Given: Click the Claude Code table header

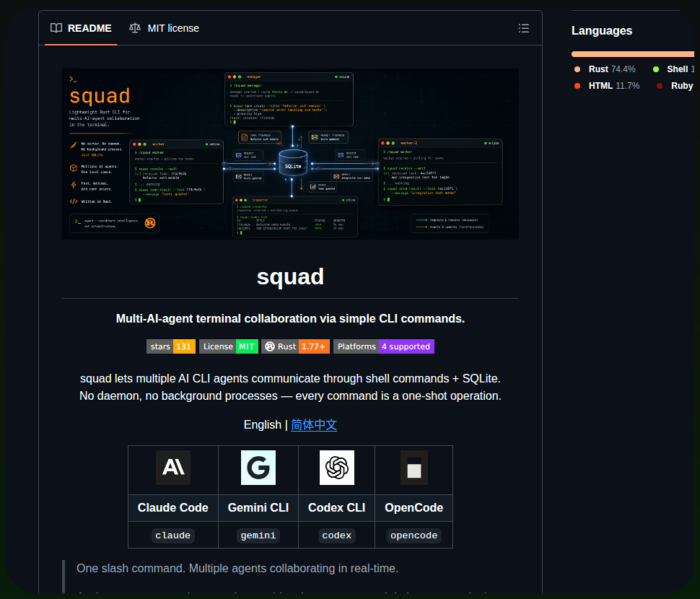Looking at the screenshot, I should click(x=173, y=507).
